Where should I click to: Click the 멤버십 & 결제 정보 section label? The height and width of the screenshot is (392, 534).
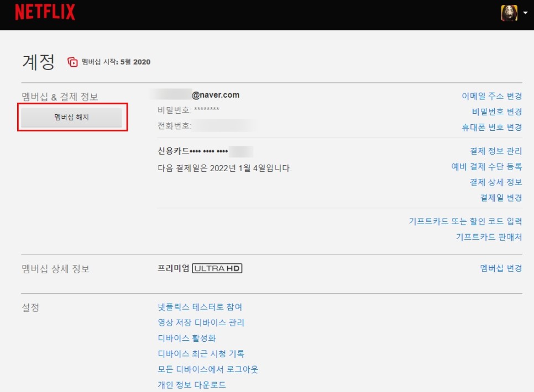click(60, 97)
